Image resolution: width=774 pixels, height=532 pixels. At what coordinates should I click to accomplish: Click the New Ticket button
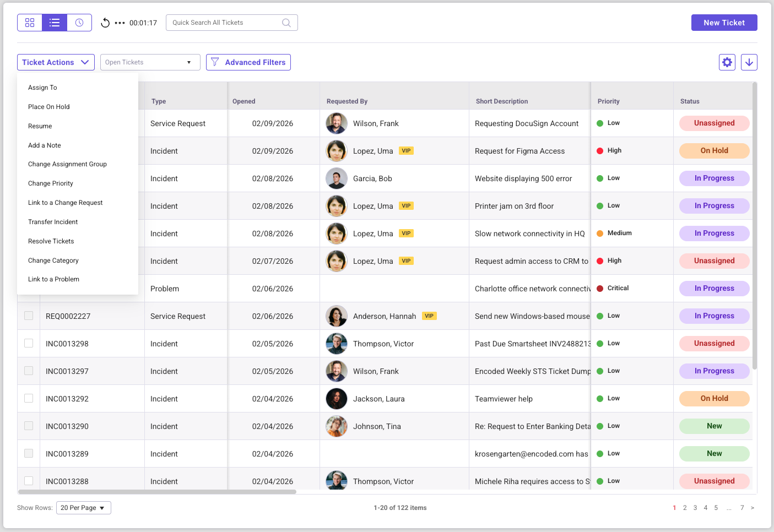pos(724,23)
